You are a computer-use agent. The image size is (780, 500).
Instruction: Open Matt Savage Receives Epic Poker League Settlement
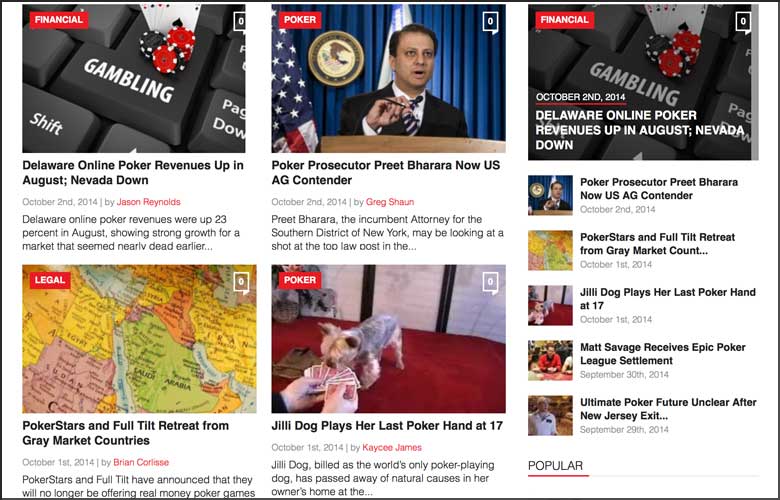[x=663, y=354]
